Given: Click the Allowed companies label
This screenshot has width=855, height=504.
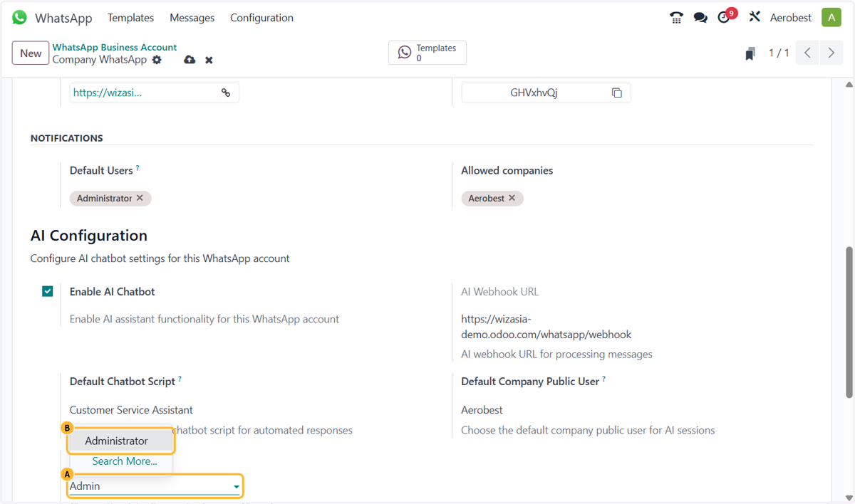Looking at the screenshot, I should 507,170.
